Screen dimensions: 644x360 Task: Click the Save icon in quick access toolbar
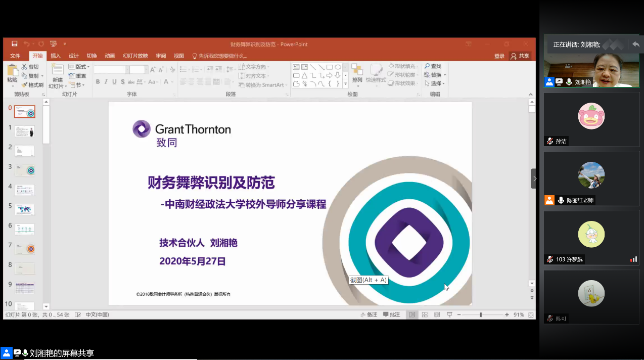(15, 44)
